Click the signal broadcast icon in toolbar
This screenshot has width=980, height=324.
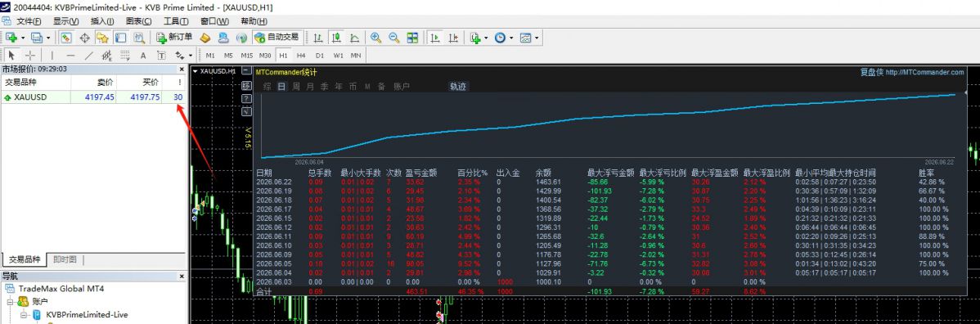(x=242, y=38)
